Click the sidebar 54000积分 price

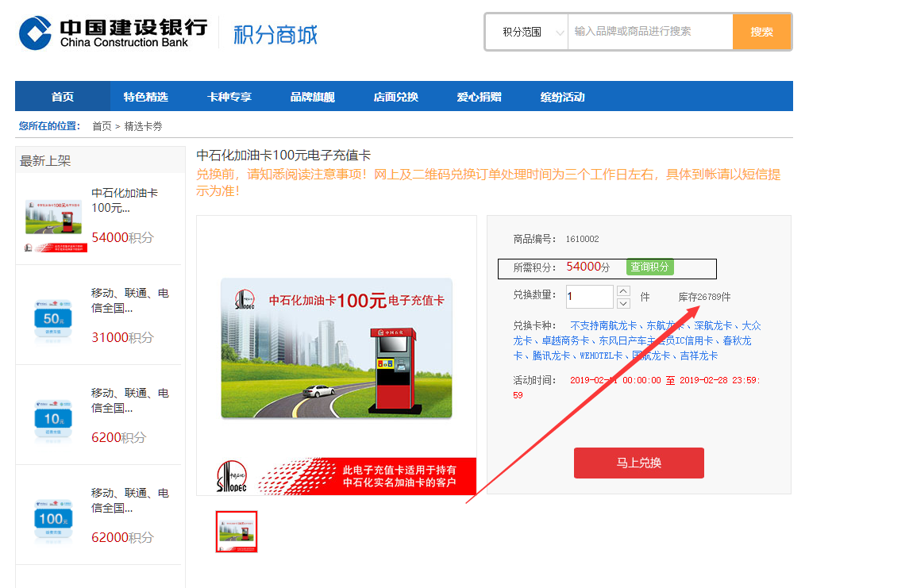click(x=123, y=237)
